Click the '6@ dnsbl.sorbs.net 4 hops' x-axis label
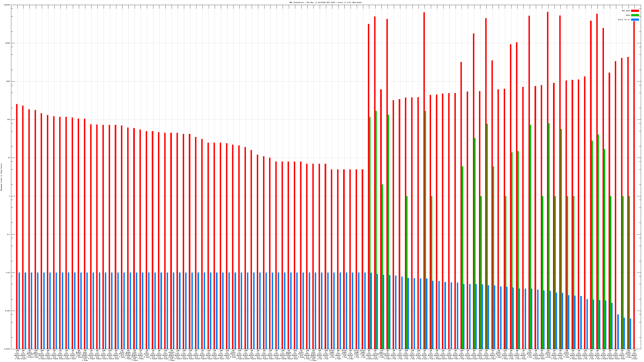The width and height of the screenshot is (644, 362). pyautogui.click(x=79, y=354)
